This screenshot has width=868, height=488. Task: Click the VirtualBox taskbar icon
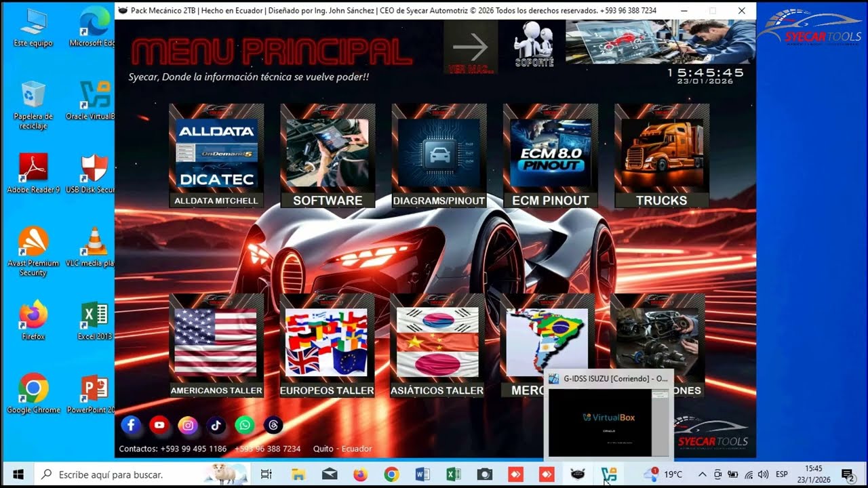609,474
